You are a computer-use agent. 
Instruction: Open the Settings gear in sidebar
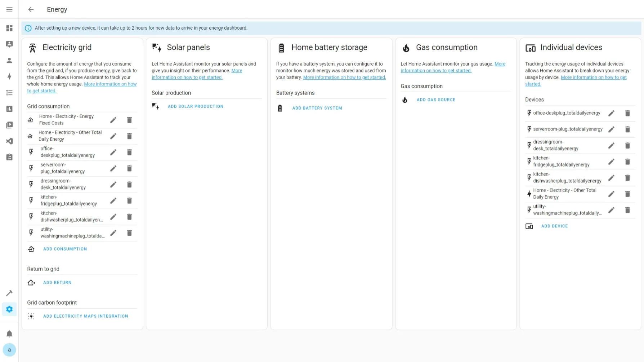pyautogui.click(x=9, y=309)
